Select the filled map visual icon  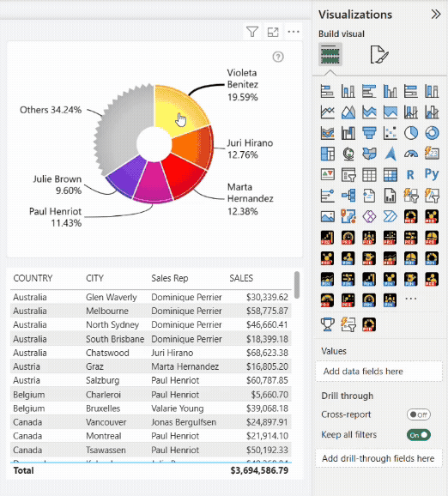tap(369, 154)
